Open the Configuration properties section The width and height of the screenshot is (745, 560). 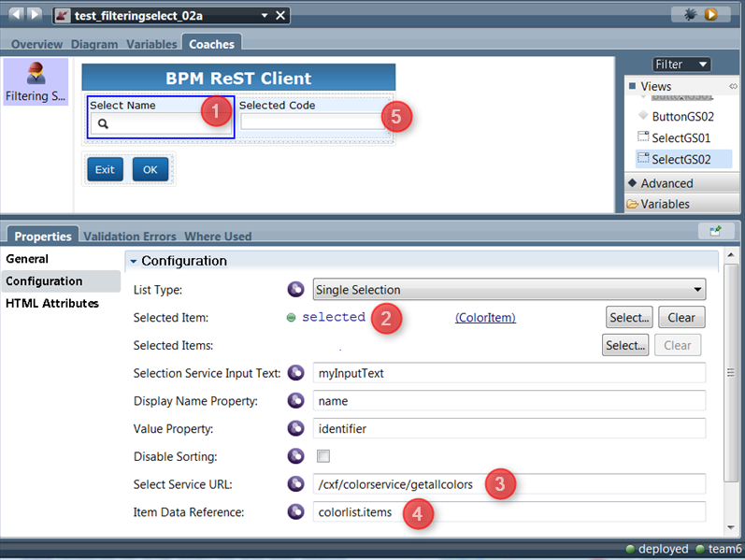point(61,281)
